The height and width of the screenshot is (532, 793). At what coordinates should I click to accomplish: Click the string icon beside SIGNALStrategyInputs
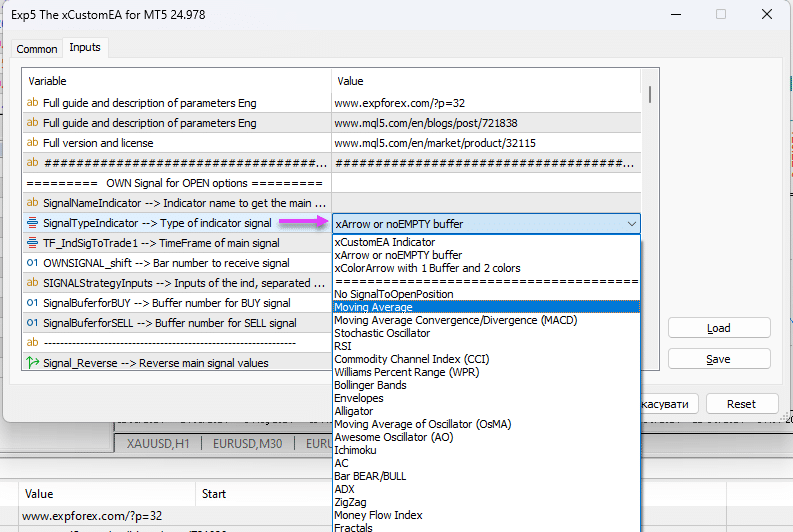tap(33, 283)
